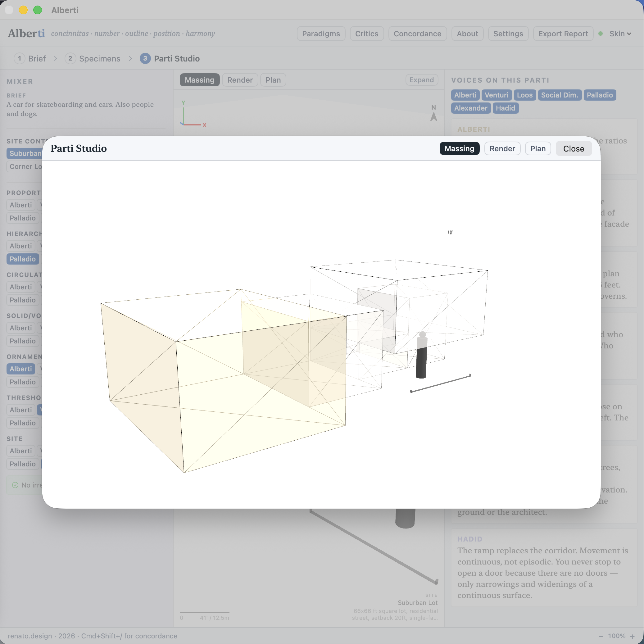This screenshot has width=644, height=644.
Task: Open the Skin dropdown
Action: pos(620,34)
